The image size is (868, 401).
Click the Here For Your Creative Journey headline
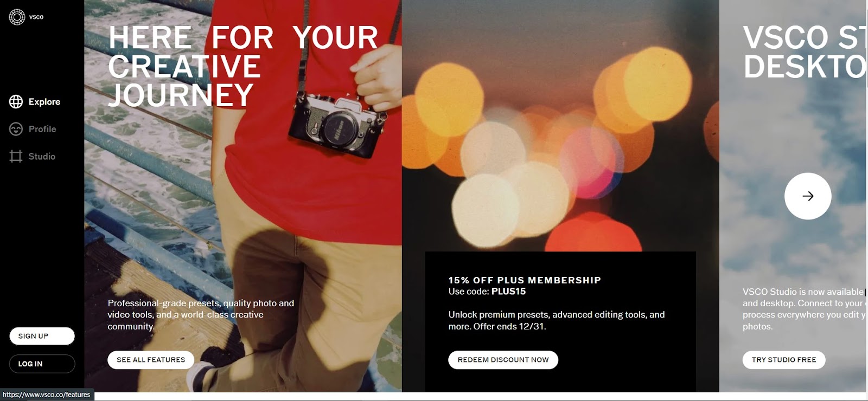tap(242, 66)
